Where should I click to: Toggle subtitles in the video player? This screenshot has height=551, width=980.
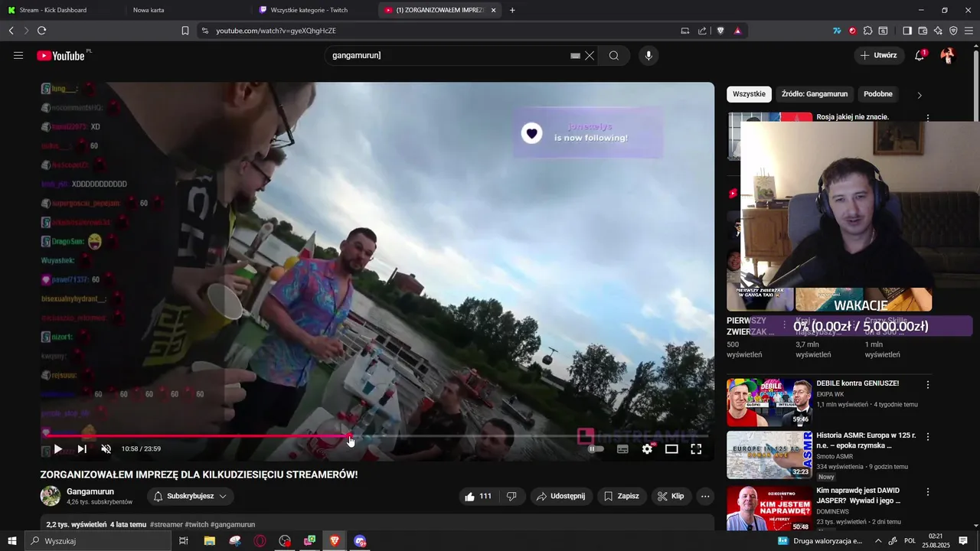622,449
